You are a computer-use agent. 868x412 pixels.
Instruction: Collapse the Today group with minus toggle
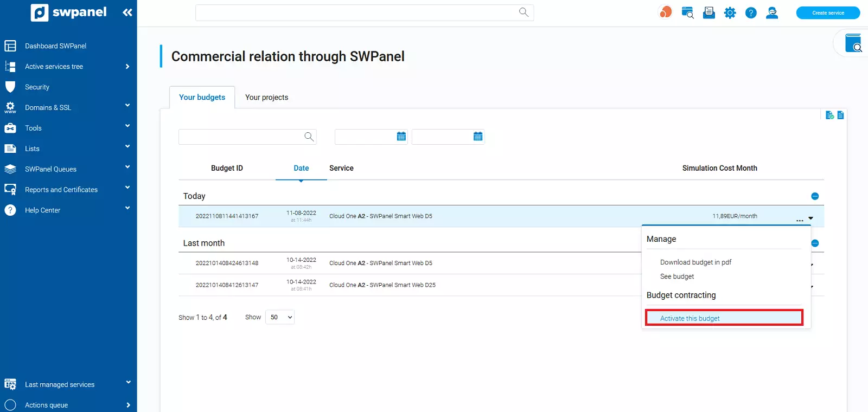(x=814, y=196)
